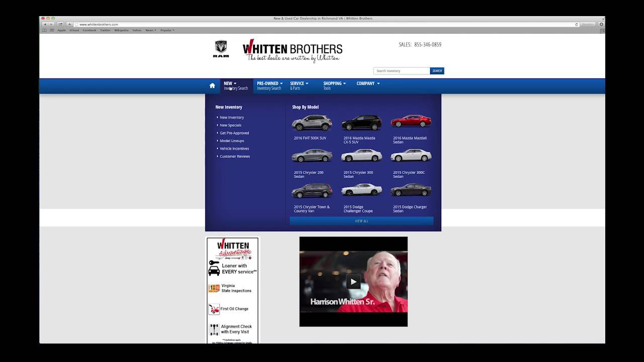644x362 pixels.
Task: Select the 2016 Mazda Mazda6 Sedan image
Action: (411, 121)
